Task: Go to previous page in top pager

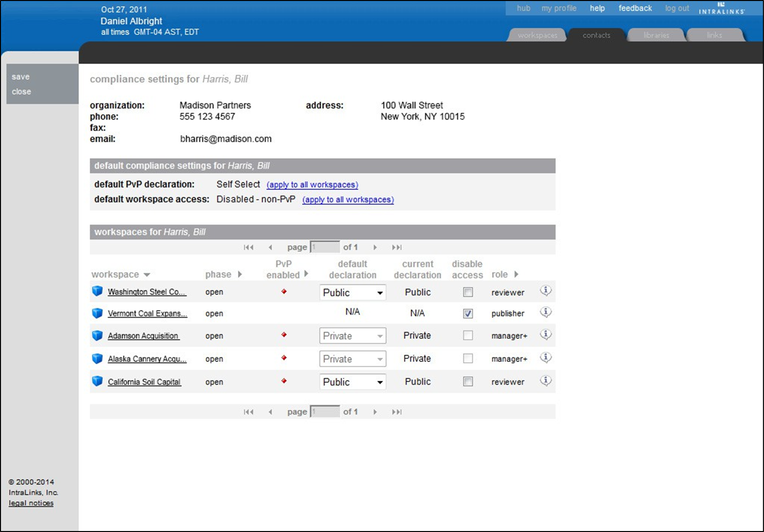Action: (x=270, y=247)
